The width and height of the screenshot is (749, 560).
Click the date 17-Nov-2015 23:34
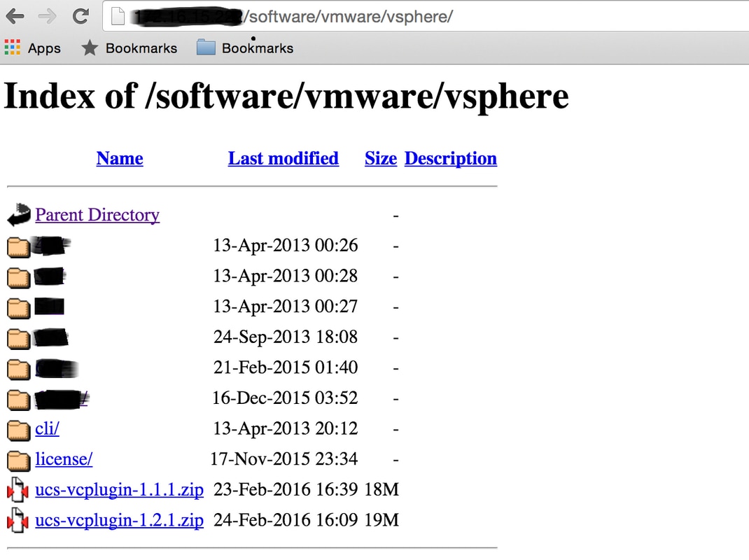[x=283, y=459]
